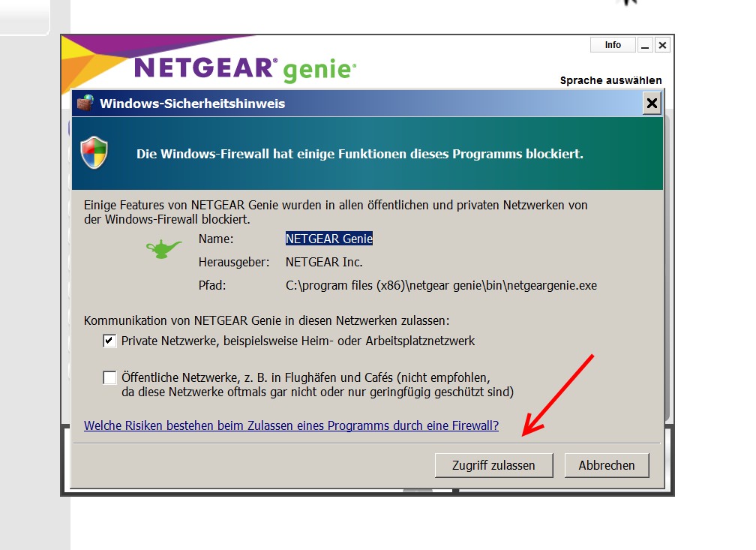
Task: Click the Pfad label
Action: 212,286
